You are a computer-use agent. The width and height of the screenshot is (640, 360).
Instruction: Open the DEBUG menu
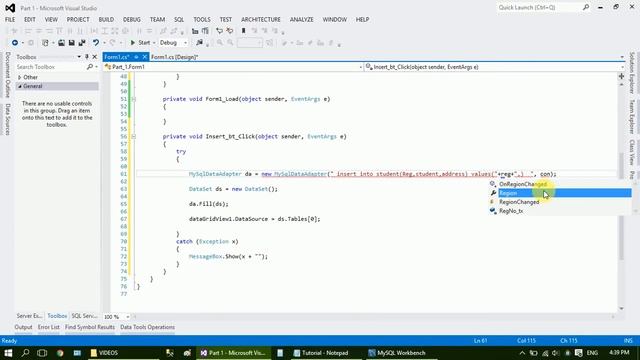click(132, 19)
